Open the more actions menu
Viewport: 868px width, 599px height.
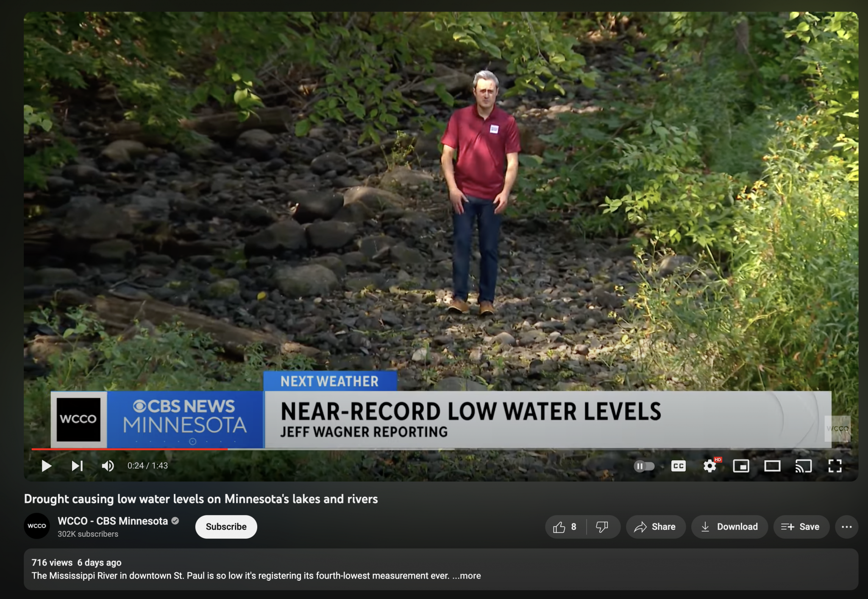(847, 527)
